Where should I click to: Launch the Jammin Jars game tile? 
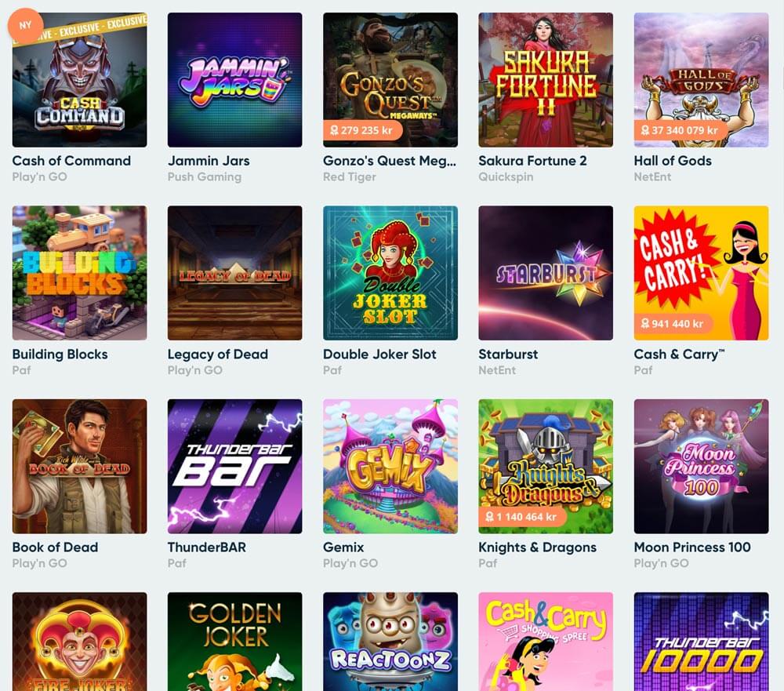[234, 80]
